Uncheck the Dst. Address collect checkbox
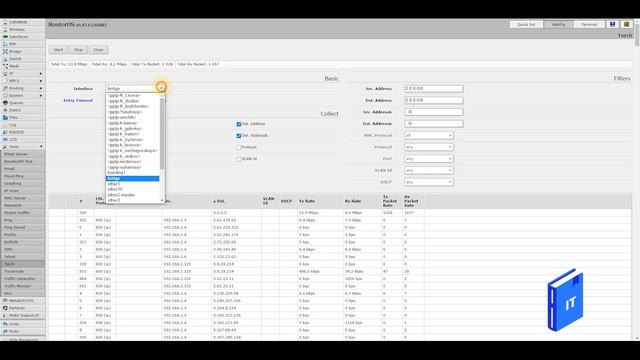Screen dimensions: 640x360 coord(239,124)
